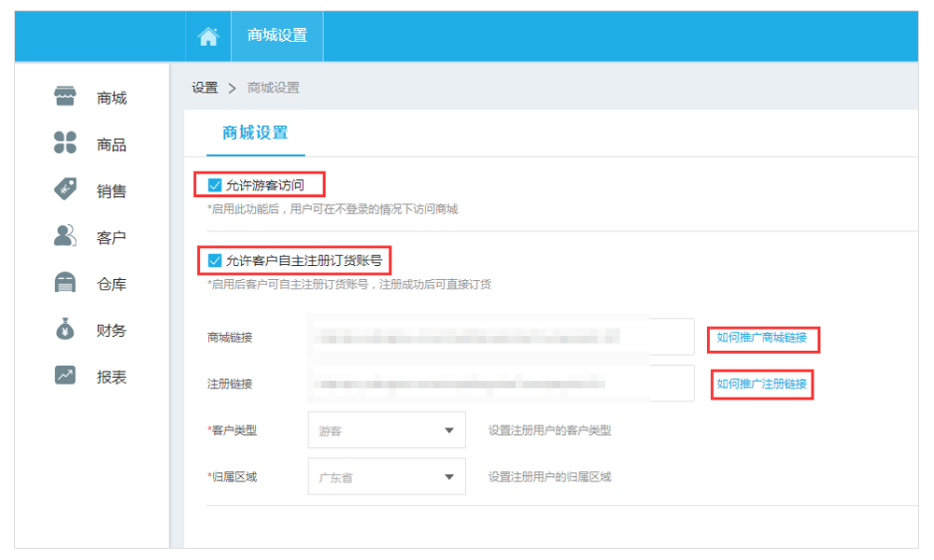Open the 如何推广注册链接 help link
The image size is (934, 560).
(x=761, y=384)
